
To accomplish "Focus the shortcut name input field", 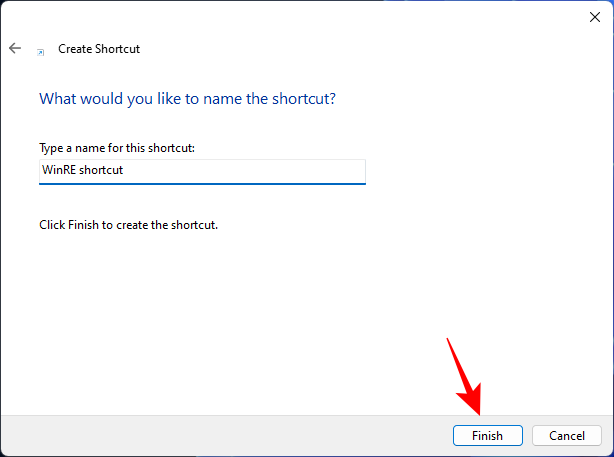I will point(202,172).
